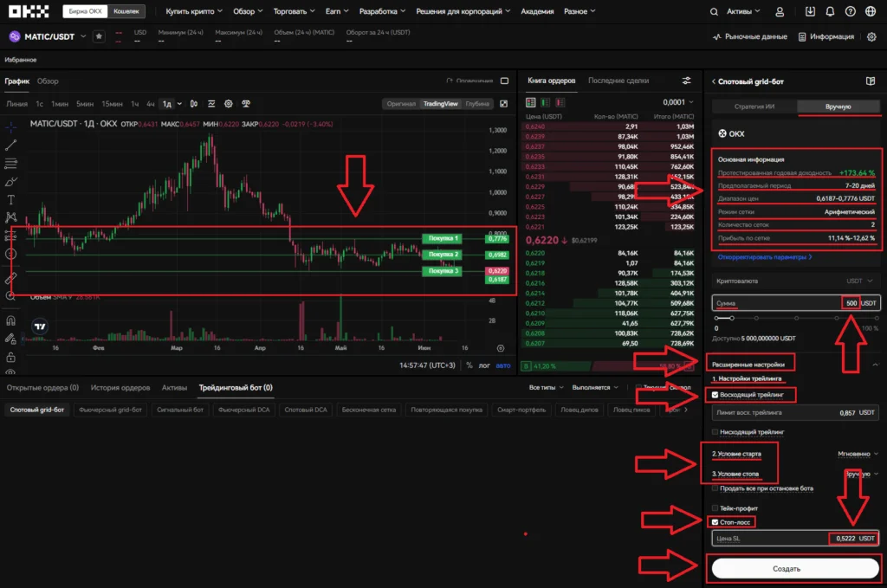The width and height of the screenshot is (887, 588).
Task: Open История ордеров tab
Action: (x=120, y=387)
